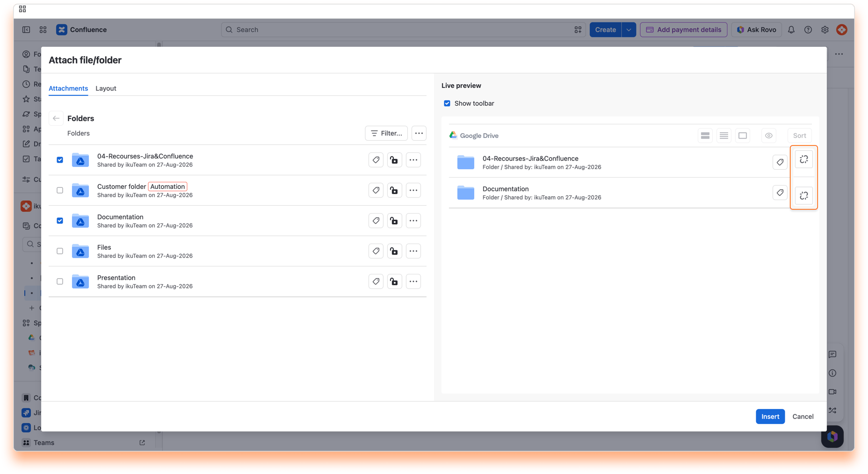Click tag icon for 04-Recourses-Jira&Confluence in folder list
The width and height of the screenshot is (868, 474).
coord(376,160)
